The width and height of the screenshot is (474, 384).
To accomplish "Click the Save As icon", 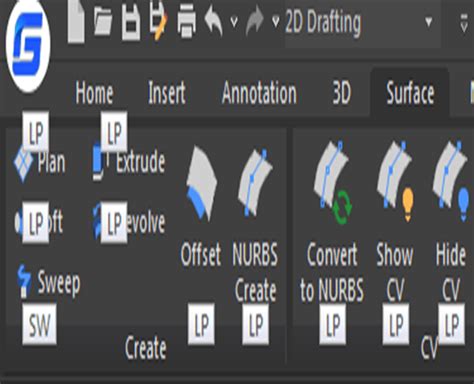I will [x=158, y=21].
